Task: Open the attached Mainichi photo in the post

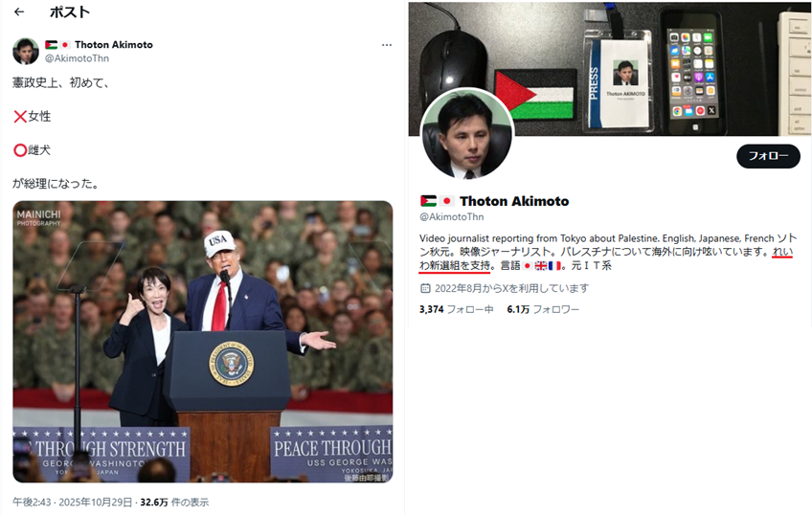Action: [202, 342]
